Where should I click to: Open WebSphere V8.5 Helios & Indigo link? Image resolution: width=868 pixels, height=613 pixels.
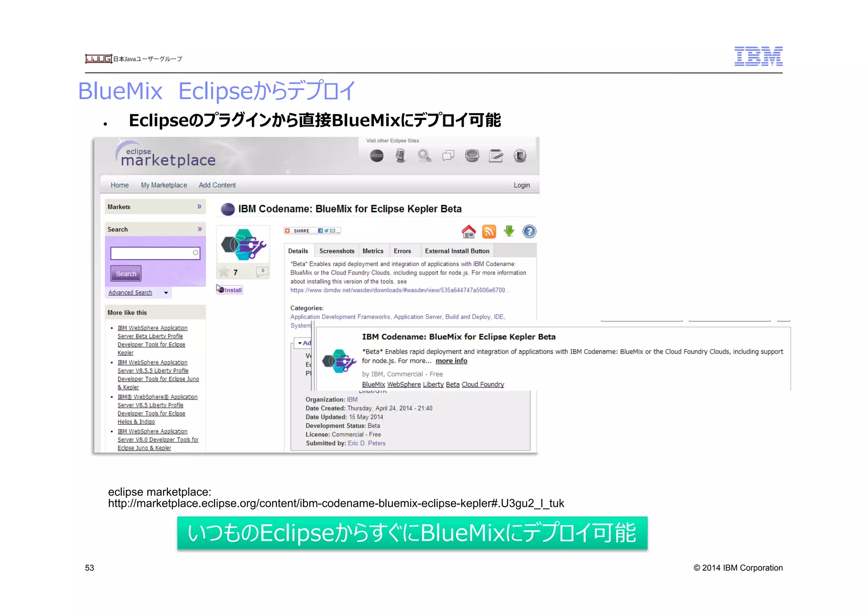pyautogui.click(x=158, y=409)
